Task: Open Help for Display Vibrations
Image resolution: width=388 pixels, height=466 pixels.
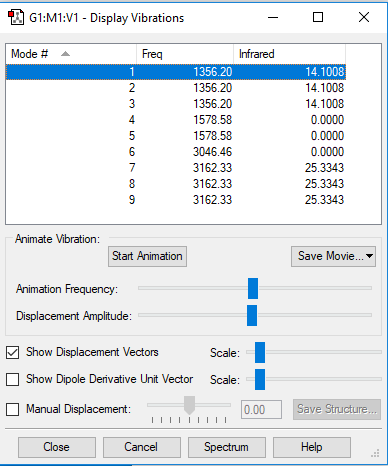Action: (312, 447)
